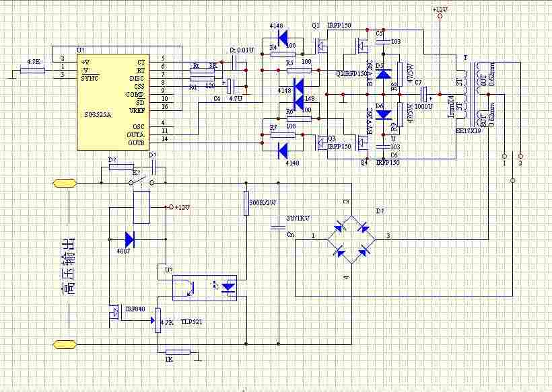Select the '300K/2W' value text
The width and height of the screenshot is (552, 392).
click(x=263, y=203)
